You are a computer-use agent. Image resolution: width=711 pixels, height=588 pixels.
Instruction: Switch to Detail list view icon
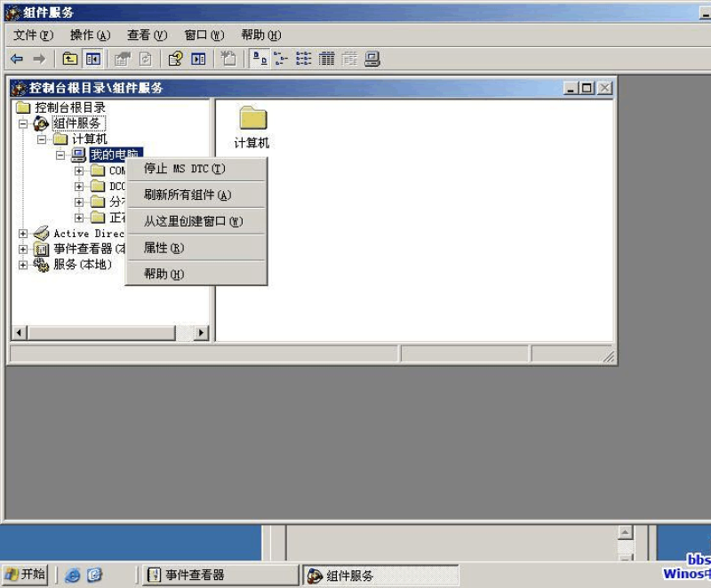(x=327, y=59)
